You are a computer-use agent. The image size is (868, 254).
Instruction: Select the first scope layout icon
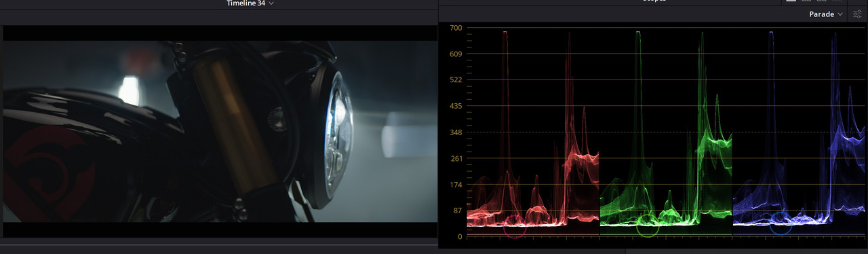pyautogui.click(x=791, y=1)
